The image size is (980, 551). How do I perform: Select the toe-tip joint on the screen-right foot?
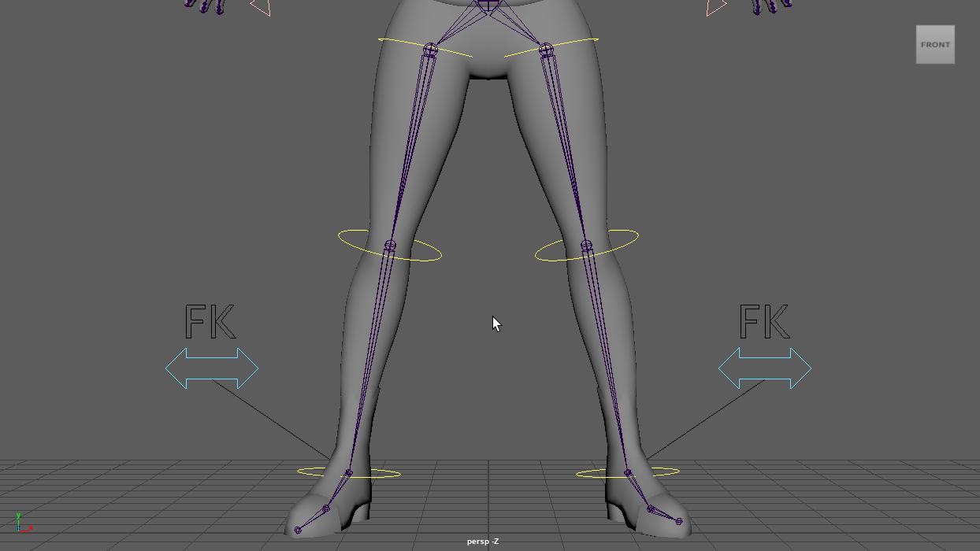(x=679, y=521)
